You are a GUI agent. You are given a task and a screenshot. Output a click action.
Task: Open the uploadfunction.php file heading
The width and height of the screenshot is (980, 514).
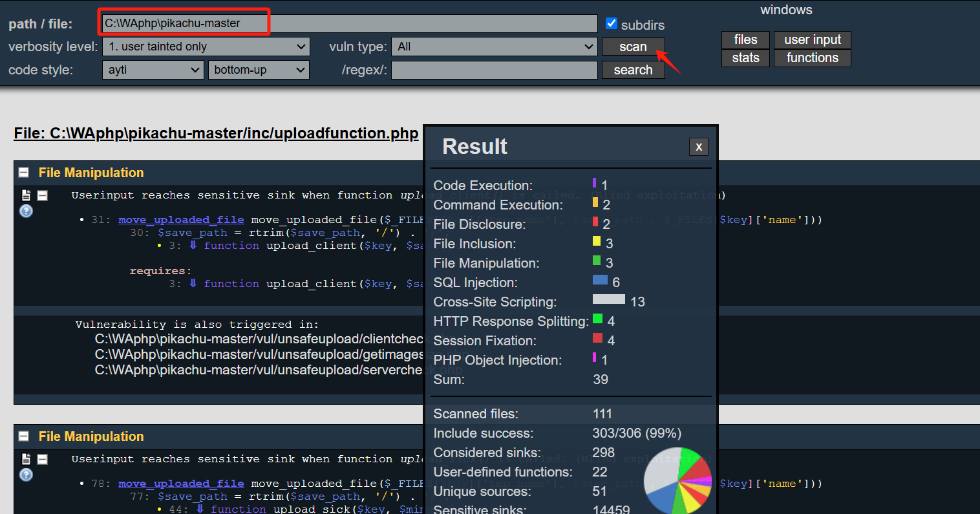(x=217, y=133)
